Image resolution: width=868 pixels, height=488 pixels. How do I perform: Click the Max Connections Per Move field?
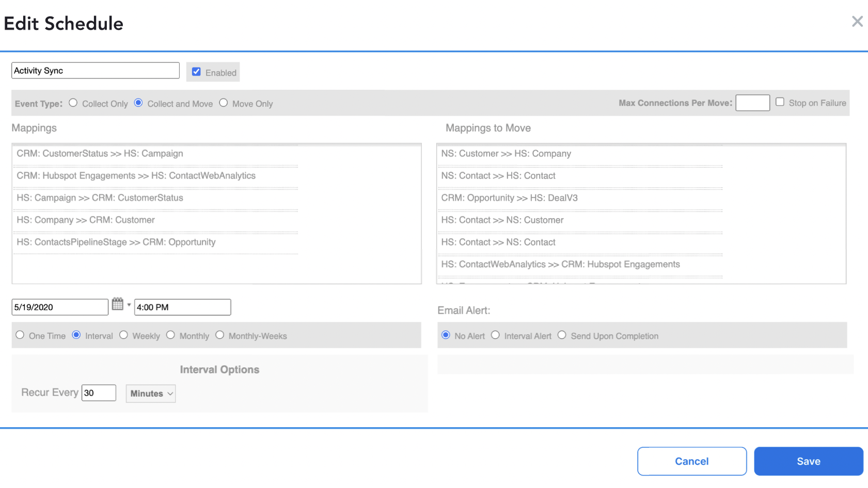pyautogui.click(x=752, y=103)
